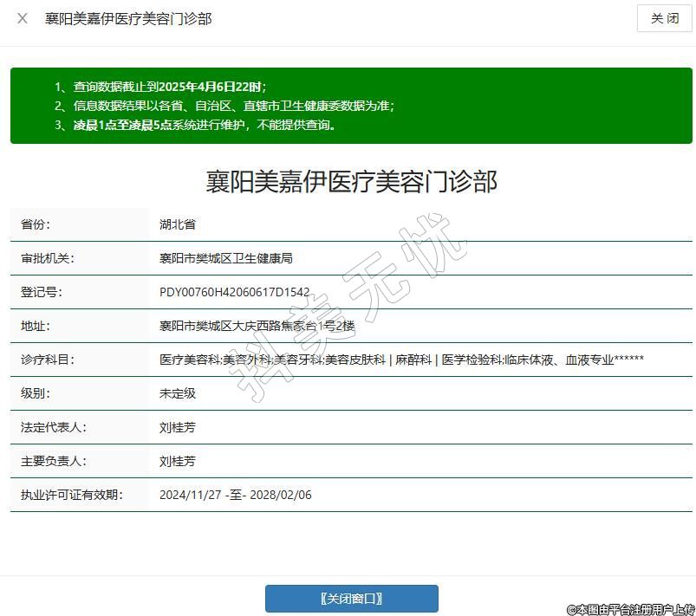Click the address value 襄阳市樊城区大庆西路
The height and width of the screenshot is (616, 696).
pyautogui.click(x=257, y=326)
